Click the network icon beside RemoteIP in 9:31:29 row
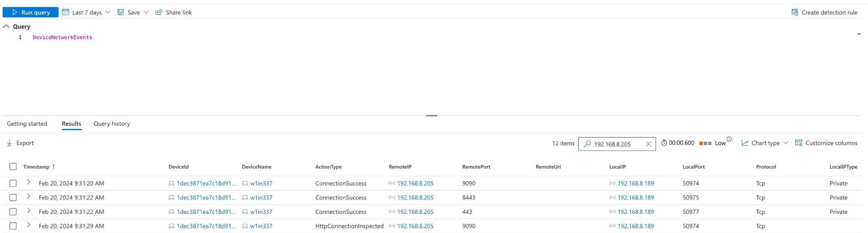Screen dimensions: 868x233 click(392, 226)
